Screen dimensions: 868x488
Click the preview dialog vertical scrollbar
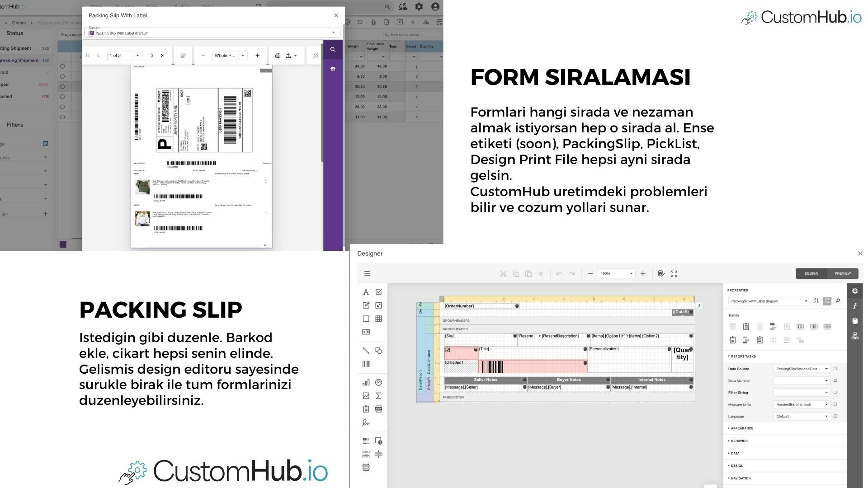point(322,103)
